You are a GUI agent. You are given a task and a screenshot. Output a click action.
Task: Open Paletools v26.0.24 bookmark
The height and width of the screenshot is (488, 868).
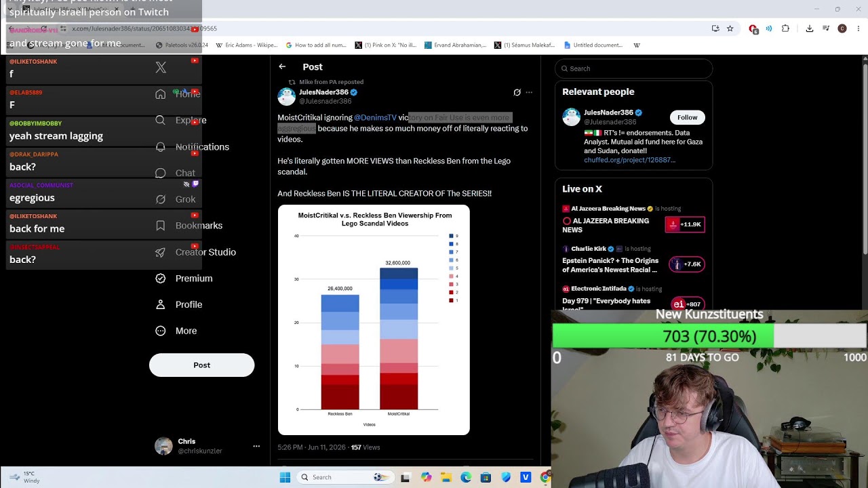[x=182, y=45]
